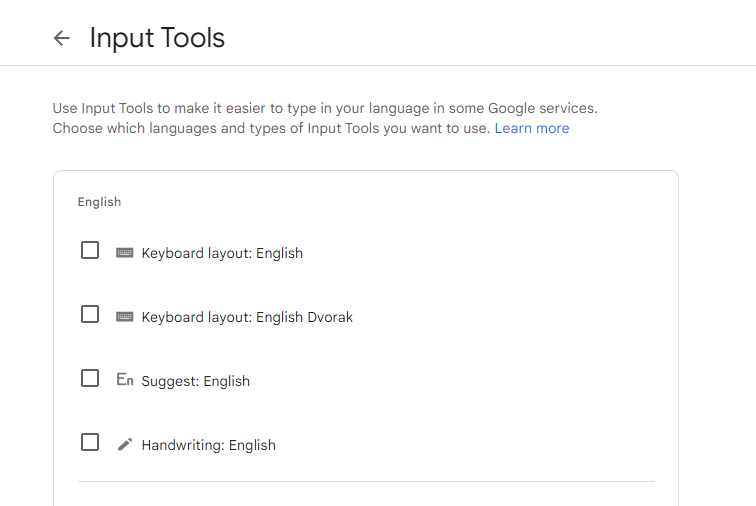756x506 pixels.
Task: Enable the Keyboard layout: English checkbox
Action: pyautogui.click(x=90, y=250)
